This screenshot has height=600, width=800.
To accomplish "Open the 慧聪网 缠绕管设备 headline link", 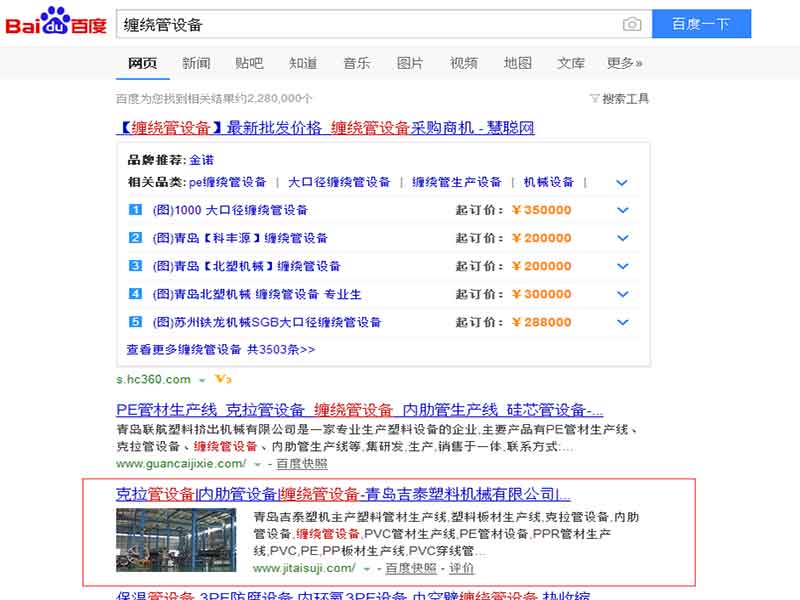I will pyautogui.click(x=326, y=128).
